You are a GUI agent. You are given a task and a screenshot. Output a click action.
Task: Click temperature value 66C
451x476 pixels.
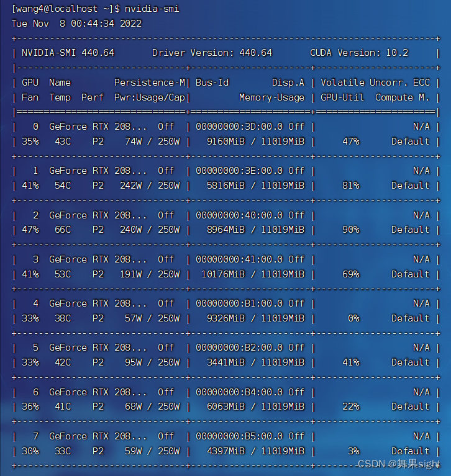coord(63,230)
